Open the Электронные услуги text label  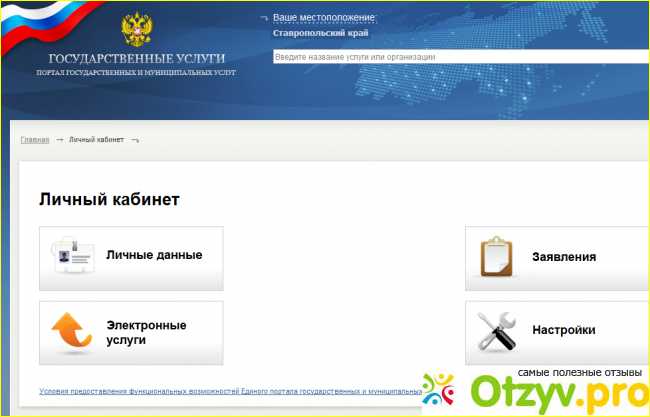(x=146, y=332)
